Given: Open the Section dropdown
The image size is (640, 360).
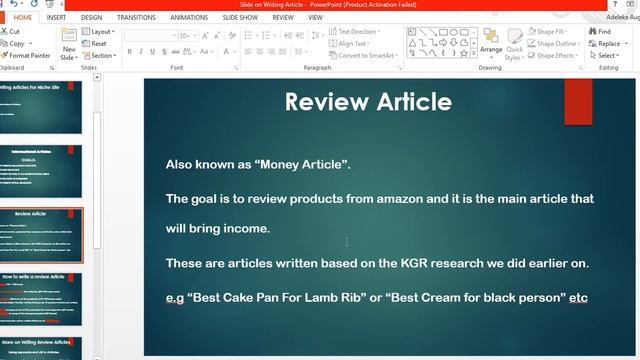Looking at the screenshot, I should coord(99,56).
